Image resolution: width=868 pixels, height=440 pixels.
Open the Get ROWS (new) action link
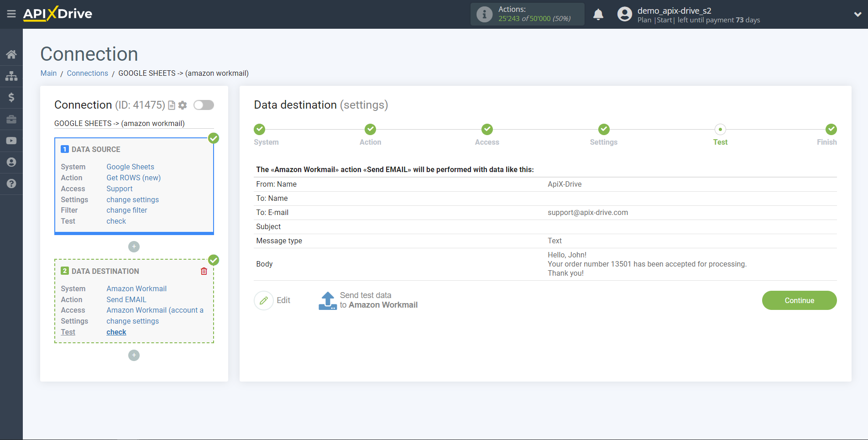coord(134,178)
